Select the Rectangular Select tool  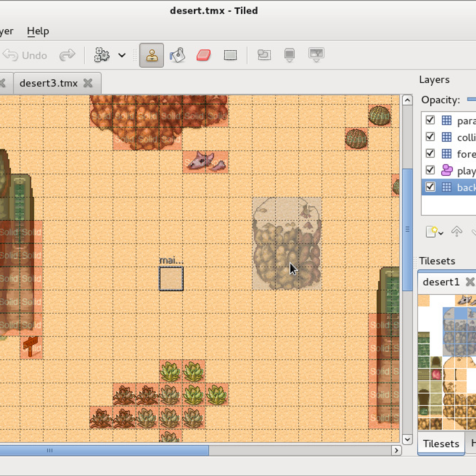(230, 55)
